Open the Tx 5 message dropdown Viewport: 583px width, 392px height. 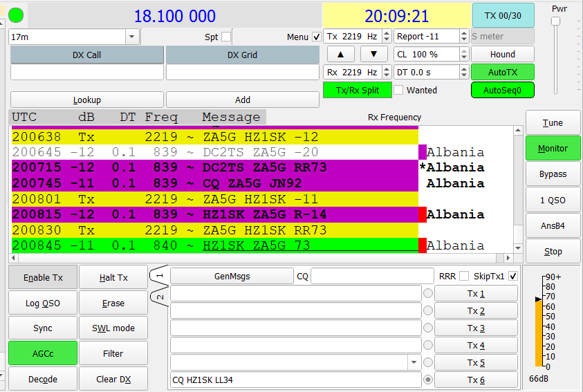414,362
